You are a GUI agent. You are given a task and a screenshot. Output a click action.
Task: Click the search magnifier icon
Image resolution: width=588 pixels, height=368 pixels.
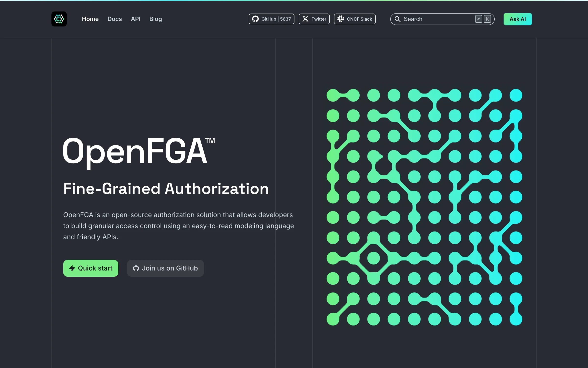pos(397,19)
